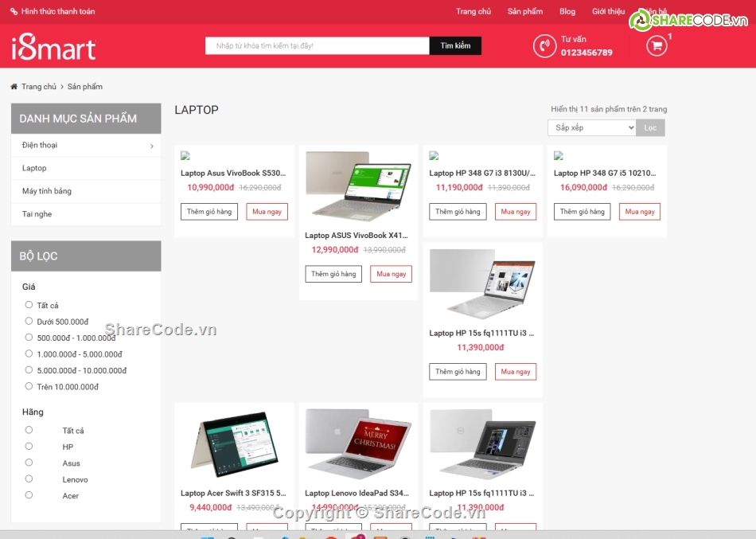Select price range 5.000.000đ - 10.000.000đ

(x=29, y=370)
